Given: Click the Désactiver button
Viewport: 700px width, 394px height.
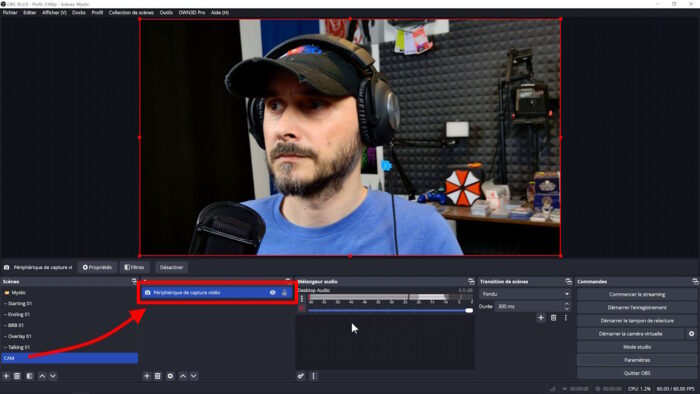Looking at the screenshot, I should click(x=171, y=267).
